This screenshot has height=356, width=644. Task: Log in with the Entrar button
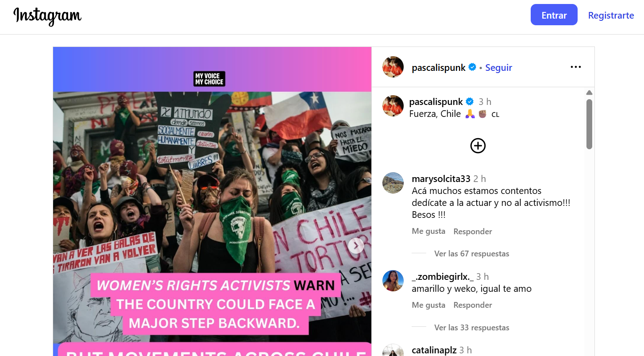(554, 15)
